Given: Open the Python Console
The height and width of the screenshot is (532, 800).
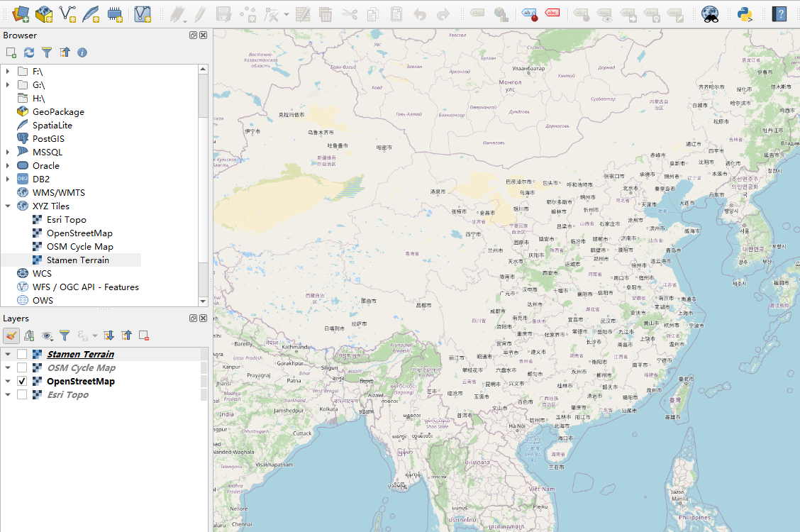Looking at the screenshot, I should pos(744,13).
